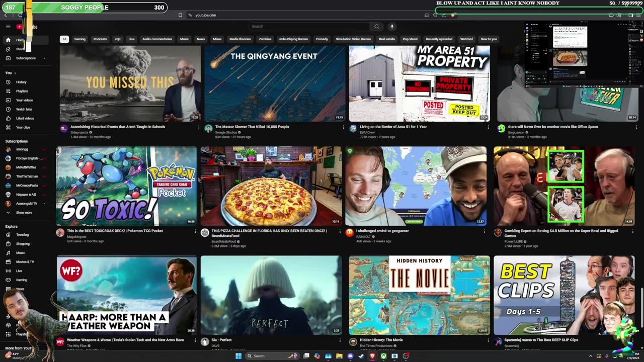Viewport: 644px width, 362px height.
Task: Open Gaming under Explore in the sidebar
Action: point(22,280)
